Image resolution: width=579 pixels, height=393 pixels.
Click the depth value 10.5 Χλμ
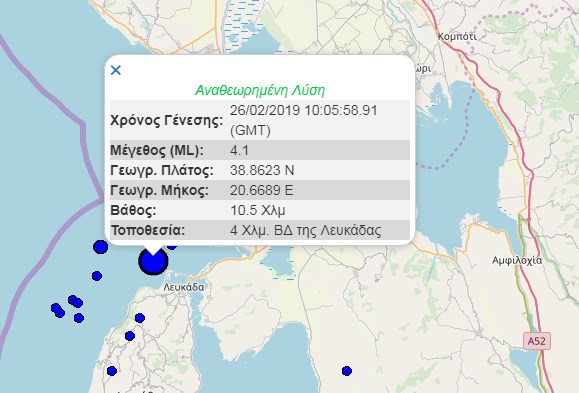258,211
